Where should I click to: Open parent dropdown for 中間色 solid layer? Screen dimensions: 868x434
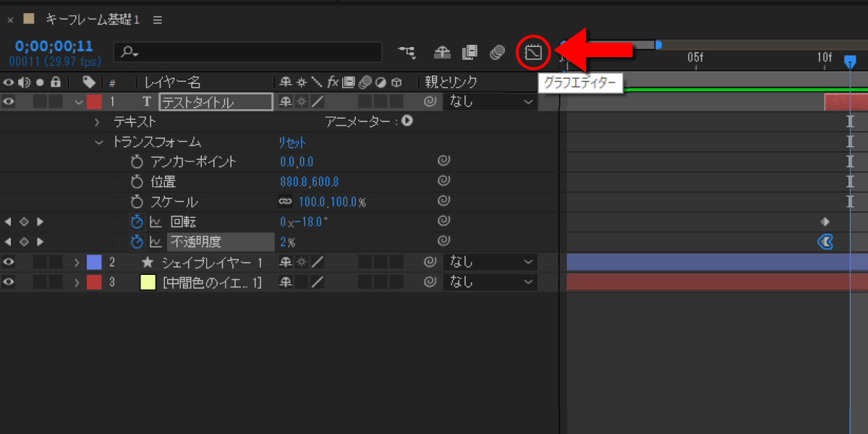[x=490, y=282]
